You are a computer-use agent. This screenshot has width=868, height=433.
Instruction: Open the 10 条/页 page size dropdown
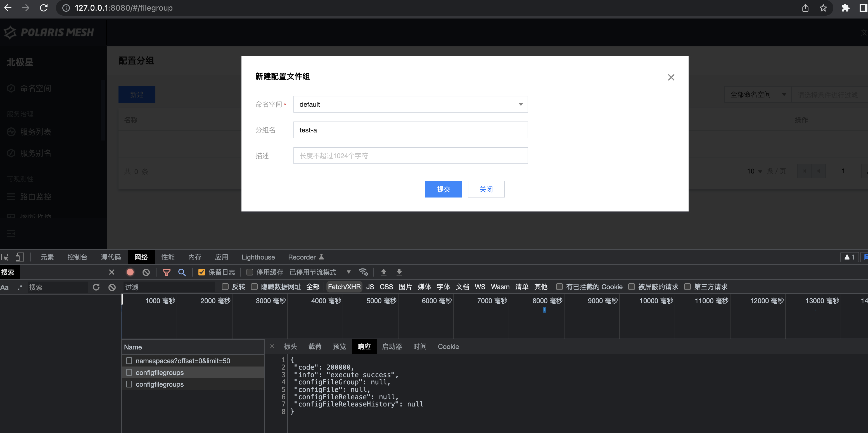[x=754, y=171]
